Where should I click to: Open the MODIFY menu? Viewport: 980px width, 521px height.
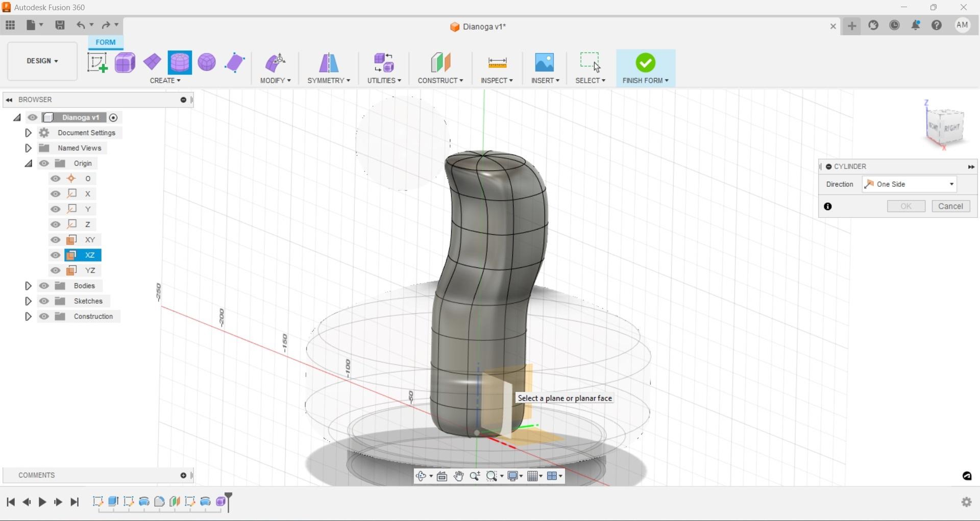coord(275,80)
